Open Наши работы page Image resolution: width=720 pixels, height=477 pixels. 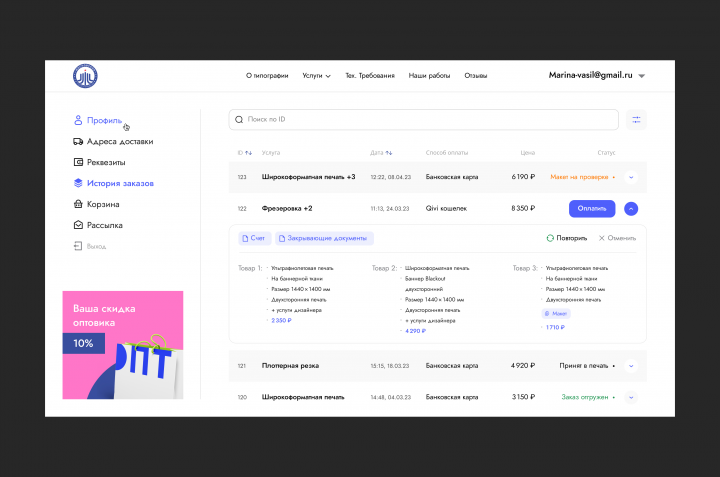pos(429,76)
